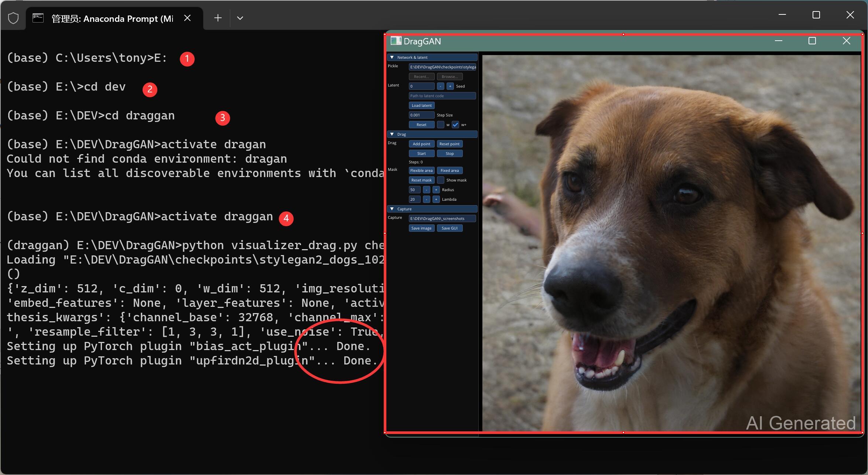This screenshot has width=868, height=475.
Task: Maximize the DragGAN window
Action: click(x=812, y=41)
